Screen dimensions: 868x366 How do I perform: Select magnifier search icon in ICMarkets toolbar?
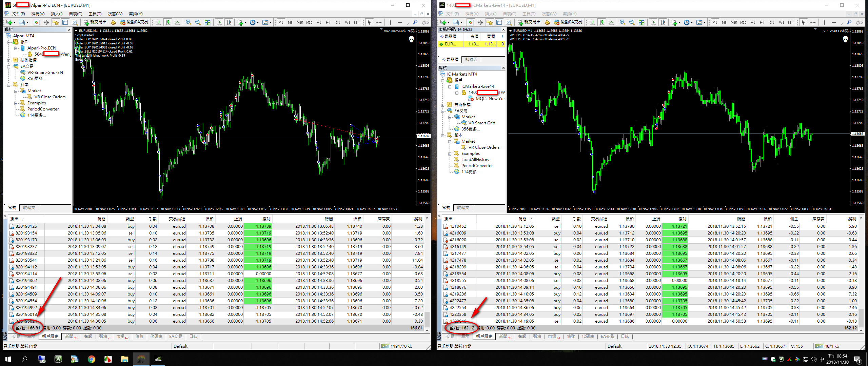849,22
